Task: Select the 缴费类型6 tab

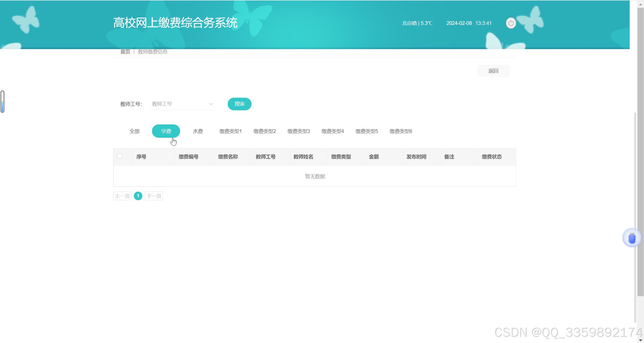Action: (x=401, y=131)
